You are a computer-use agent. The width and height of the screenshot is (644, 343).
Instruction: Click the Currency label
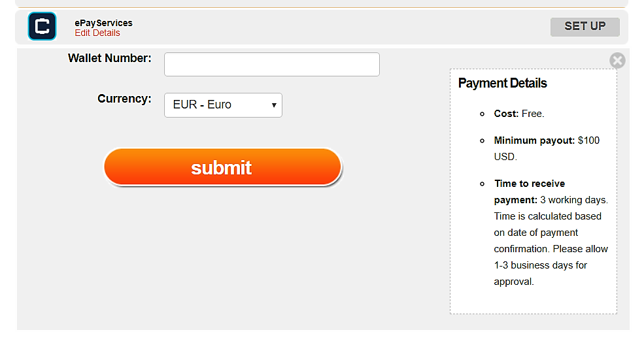(124, 99)
